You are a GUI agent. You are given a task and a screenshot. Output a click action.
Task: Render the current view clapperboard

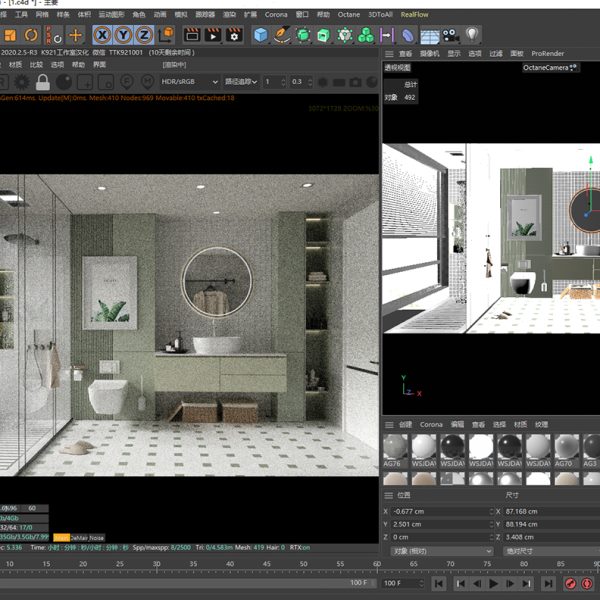192,35
